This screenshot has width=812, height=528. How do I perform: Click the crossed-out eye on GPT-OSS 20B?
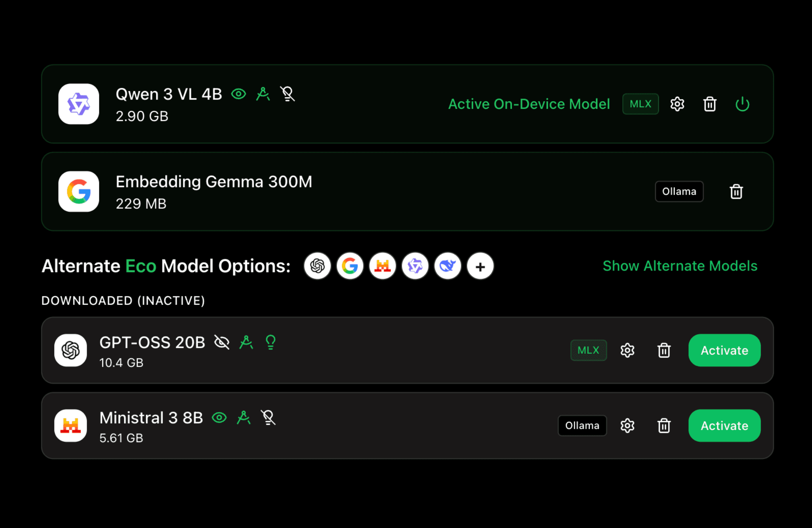pyautogui.click(x=222, y=342)
